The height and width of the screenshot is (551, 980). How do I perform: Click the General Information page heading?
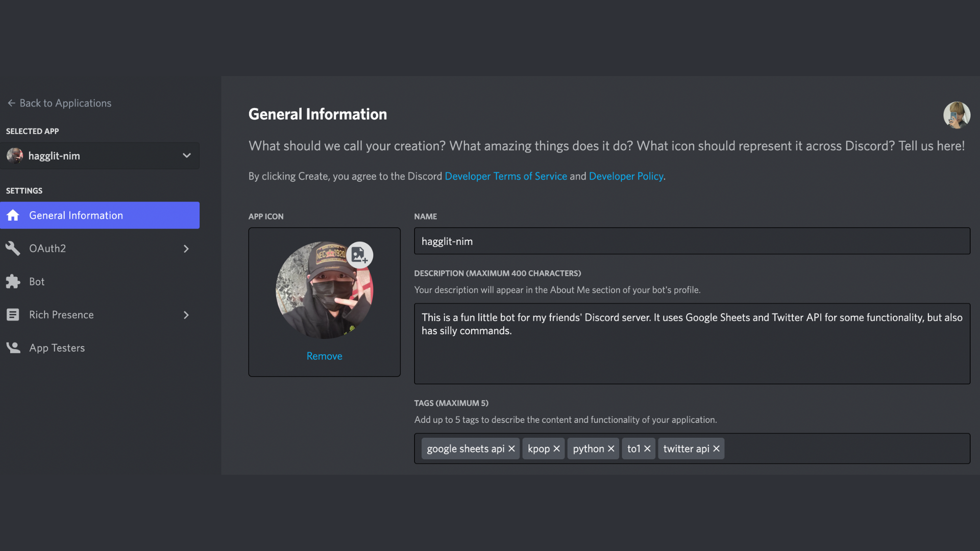click(317, 114)
